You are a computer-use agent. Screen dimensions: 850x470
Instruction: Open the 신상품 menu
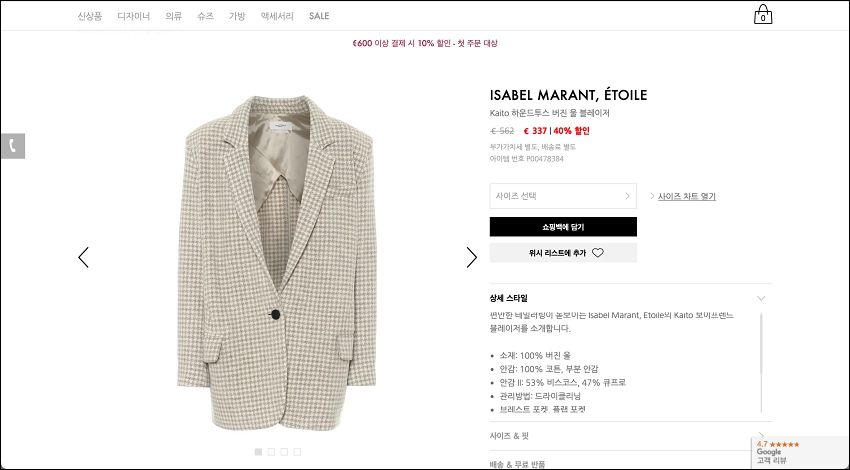[x=89, y=16]
